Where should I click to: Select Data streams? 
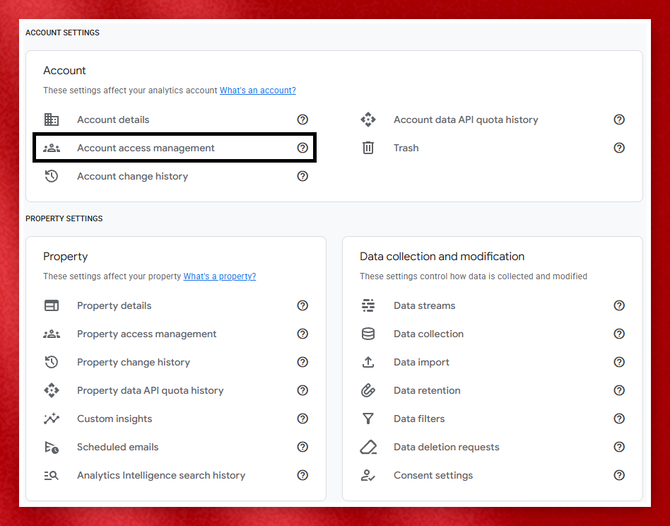click(x=424, y=306)
